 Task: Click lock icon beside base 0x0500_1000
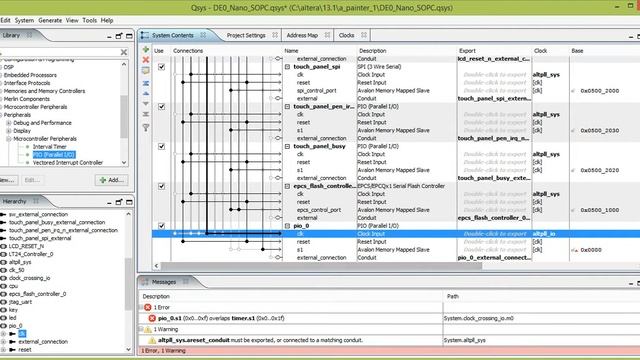573,210
